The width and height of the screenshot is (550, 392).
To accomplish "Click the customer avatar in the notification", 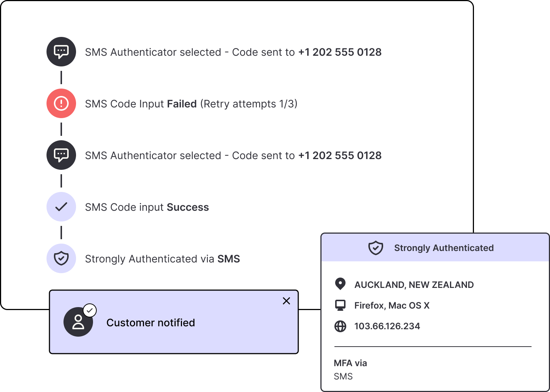I will (79, 321).
